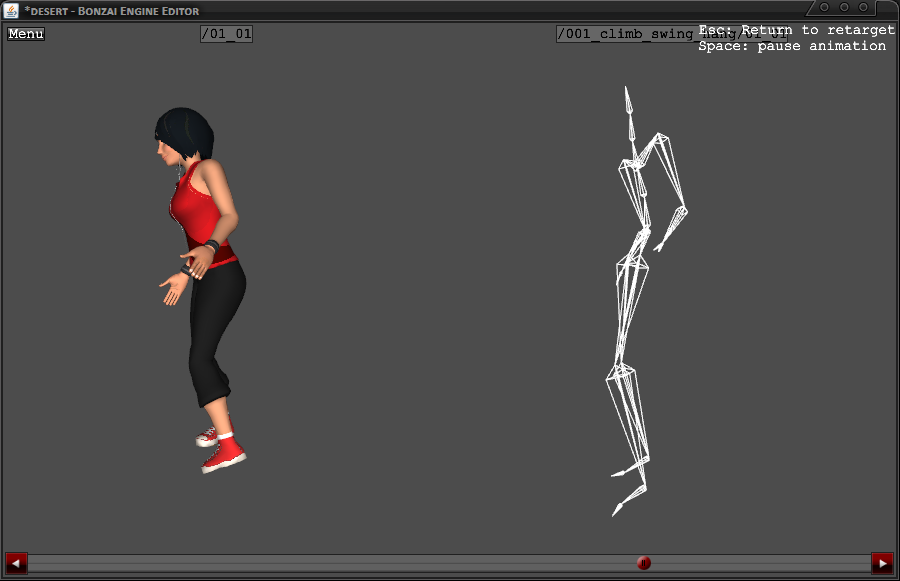
Task: Click the 'Space: pause animation' hint text
Action: tap(792, 46)
